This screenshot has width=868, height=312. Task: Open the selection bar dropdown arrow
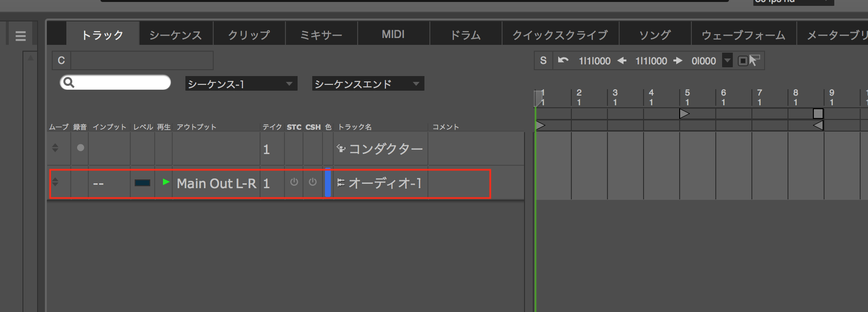point(727,60)
